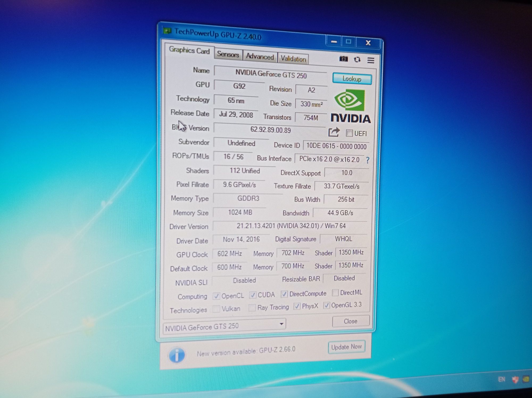
Task: Take a screenshot with the camera icon
Action: tap(343, 59)
